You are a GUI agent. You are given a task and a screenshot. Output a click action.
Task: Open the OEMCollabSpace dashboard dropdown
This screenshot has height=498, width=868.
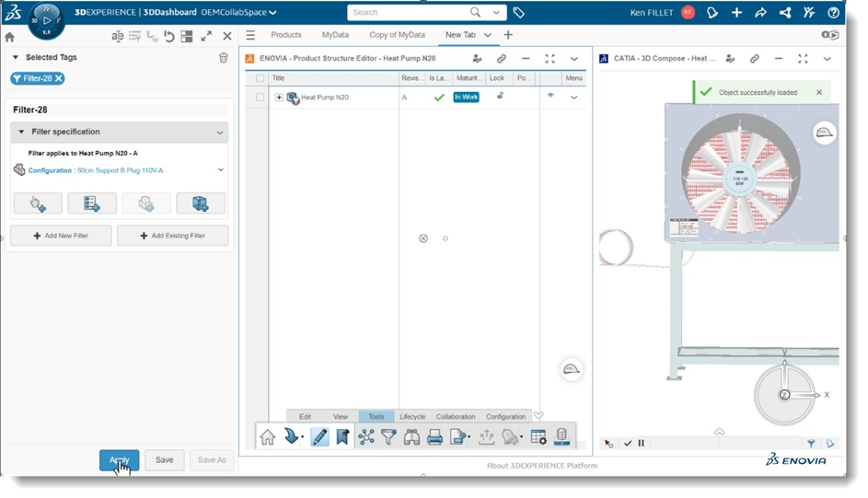click(x=272, y=12)
